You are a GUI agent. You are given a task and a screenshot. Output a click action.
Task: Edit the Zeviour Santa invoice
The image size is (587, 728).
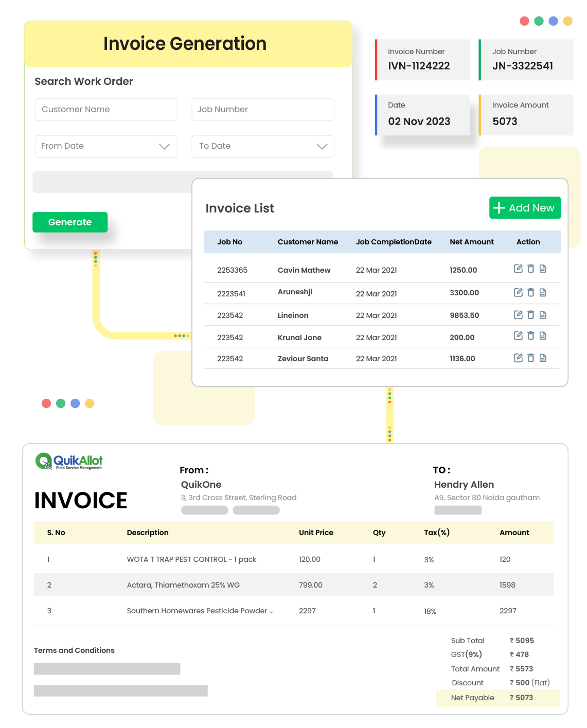[x=518, y=357]
